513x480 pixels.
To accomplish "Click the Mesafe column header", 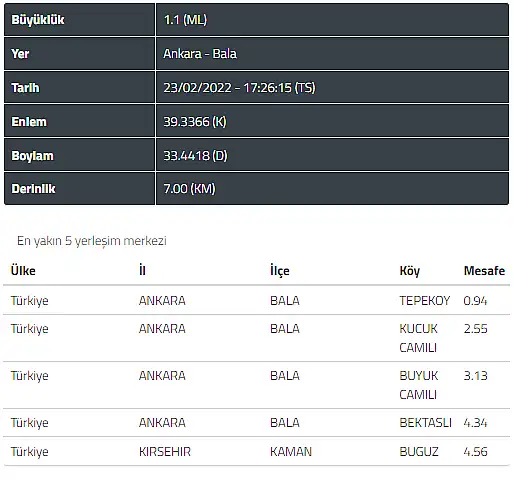I will click(484, 271).
